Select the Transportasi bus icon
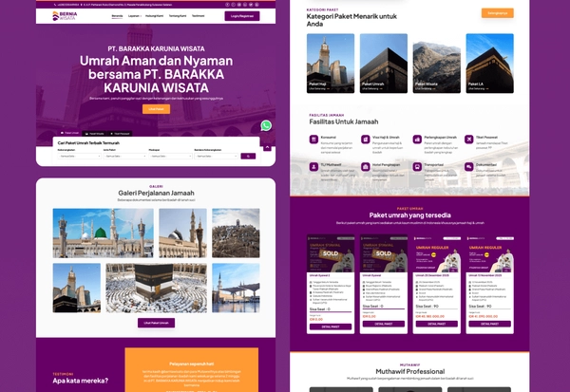The height and width of the screenshot is (392, 570). tap(417, 167)
